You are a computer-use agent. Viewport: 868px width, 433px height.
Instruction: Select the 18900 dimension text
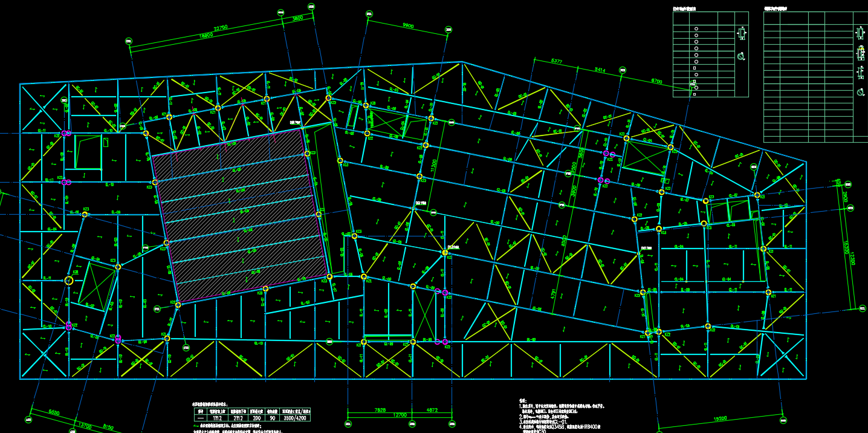[207, 35]
